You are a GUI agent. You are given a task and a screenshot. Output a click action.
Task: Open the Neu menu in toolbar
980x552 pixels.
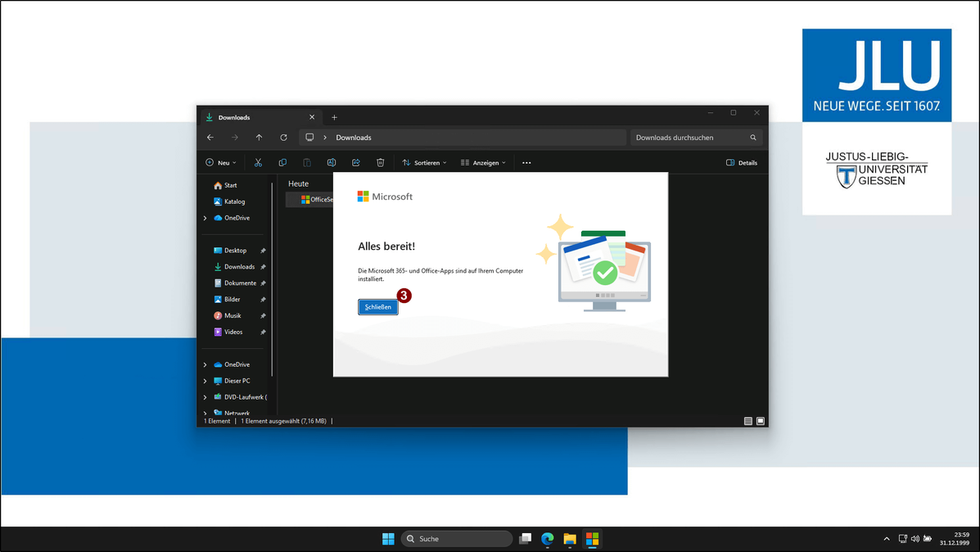pos(221,162)
